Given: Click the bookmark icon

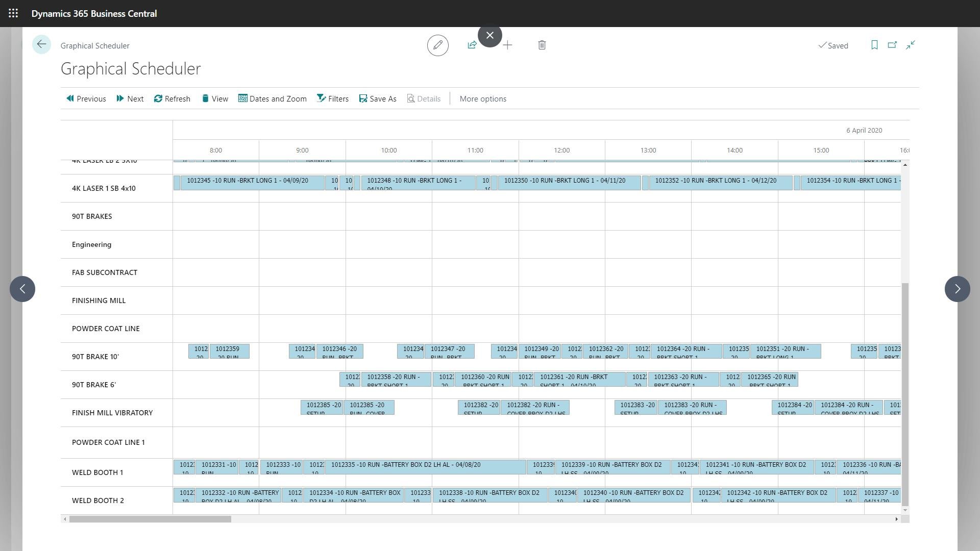Looking at the screenshot, I should (x=874, y=45).
